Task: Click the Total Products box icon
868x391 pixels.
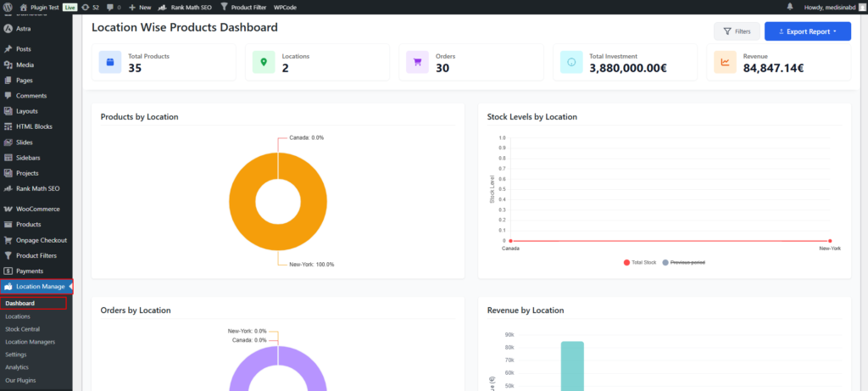Action: pyautogui.click(x=110, y=62)
